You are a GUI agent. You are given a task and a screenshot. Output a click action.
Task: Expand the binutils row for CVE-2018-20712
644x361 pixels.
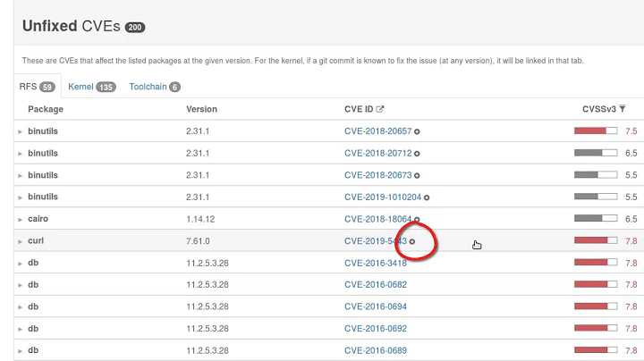(20, 154)
